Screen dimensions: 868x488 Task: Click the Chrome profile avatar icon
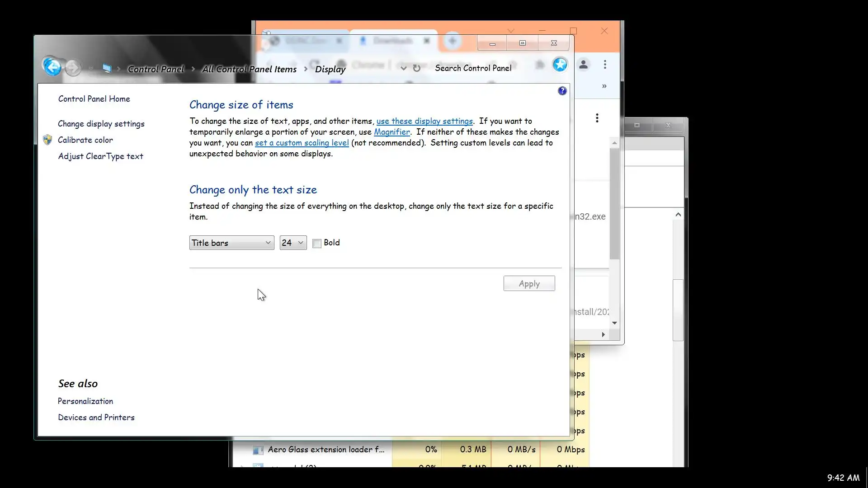[x=584, y=65]
